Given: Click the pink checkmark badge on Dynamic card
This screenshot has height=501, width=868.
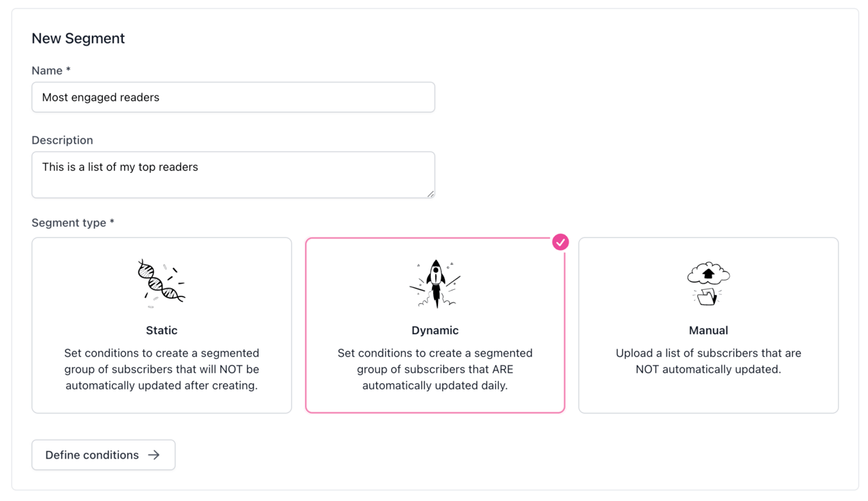Looking at the screenshot, I should click(x=560, y=242).
